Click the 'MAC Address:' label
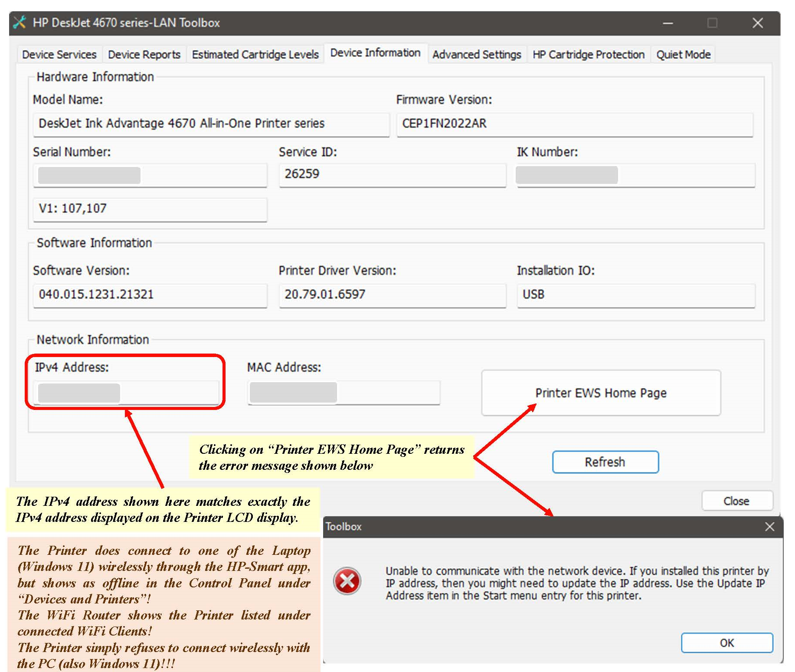Screen dimensions: 795x672 (x=284, y=367)
